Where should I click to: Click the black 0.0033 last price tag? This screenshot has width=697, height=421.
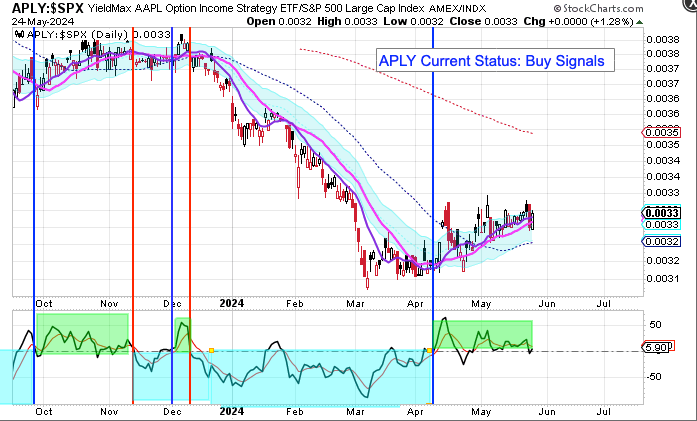tap(661, 212)
